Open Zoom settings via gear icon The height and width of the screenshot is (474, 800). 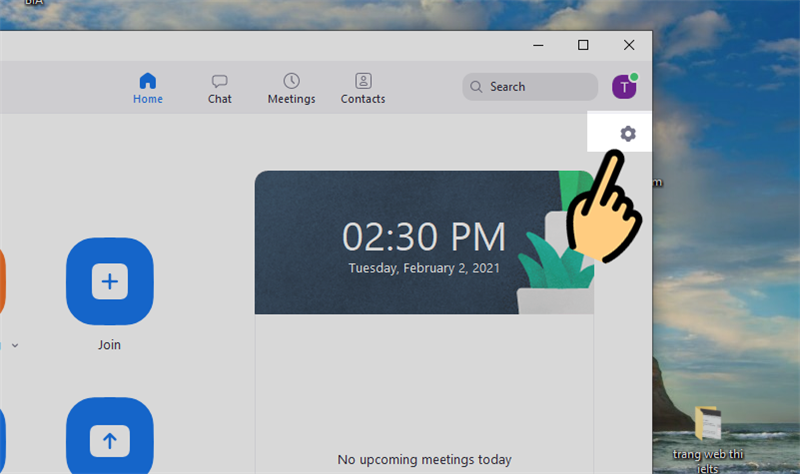click(x=627, y=134)
